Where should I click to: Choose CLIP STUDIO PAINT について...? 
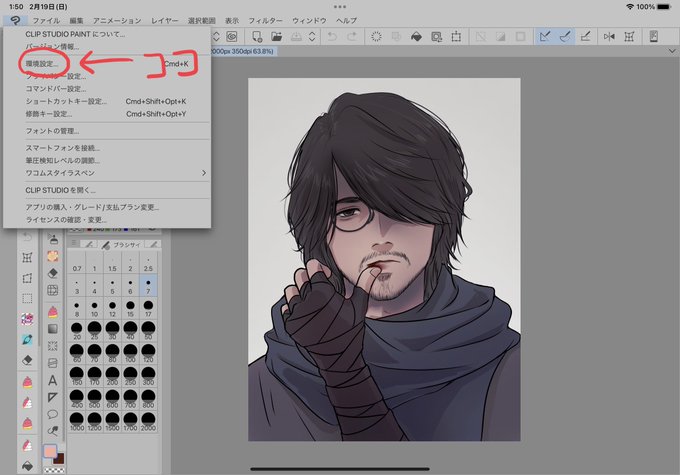coord(107,34)
